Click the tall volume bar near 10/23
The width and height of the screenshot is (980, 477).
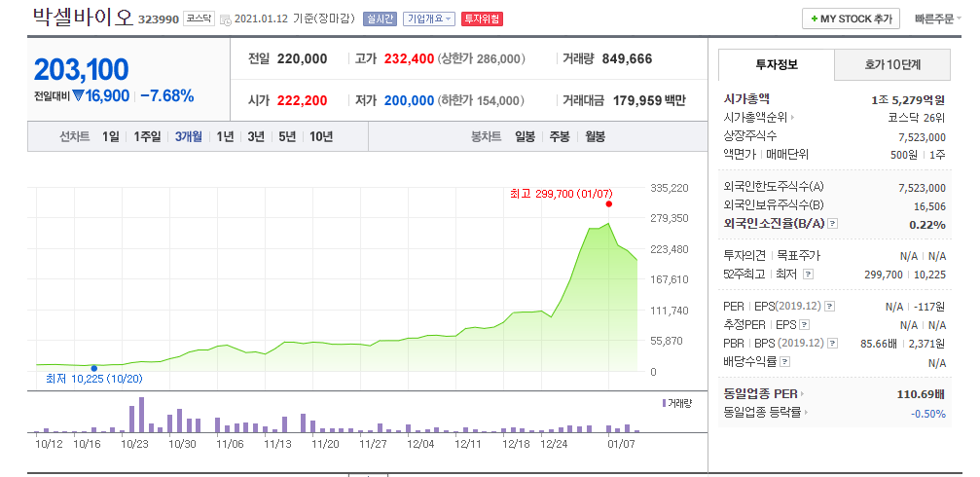coord(141,415)
